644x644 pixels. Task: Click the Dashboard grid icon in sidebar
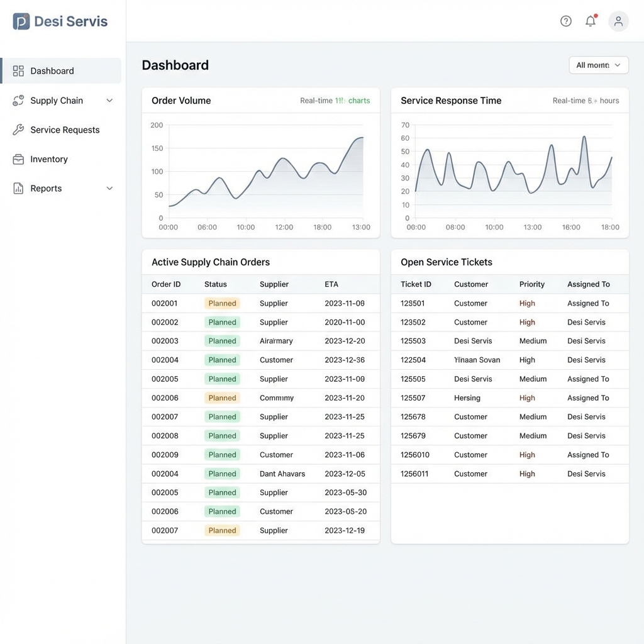coord(18,71)
